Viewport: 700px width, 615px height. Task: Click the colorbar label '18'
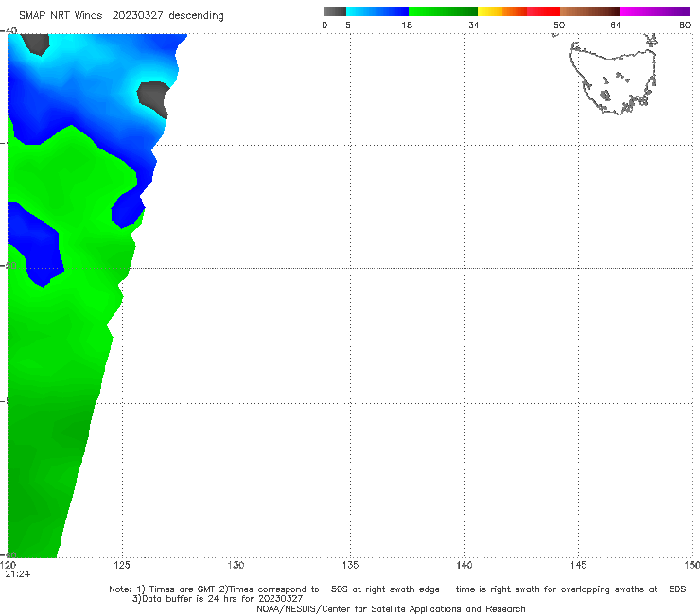(407, 25)
